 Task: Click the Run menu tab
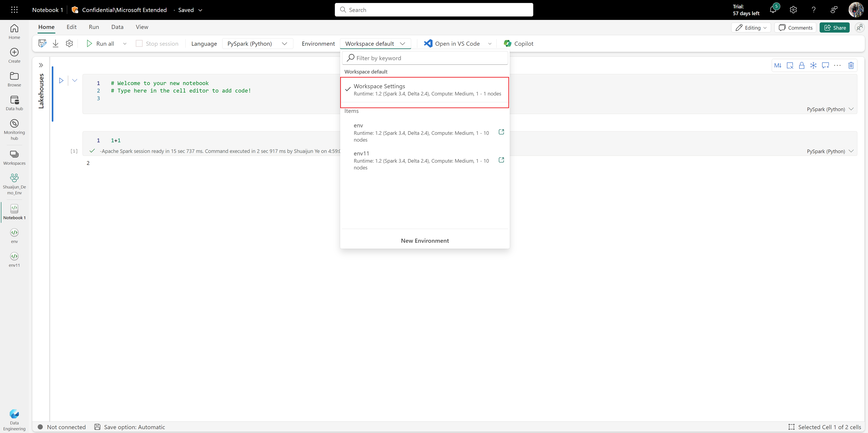94,26
